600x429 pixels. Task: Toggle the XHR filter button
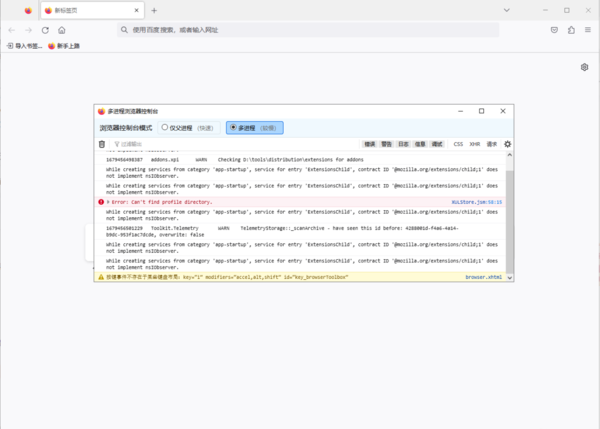(475, 144)
